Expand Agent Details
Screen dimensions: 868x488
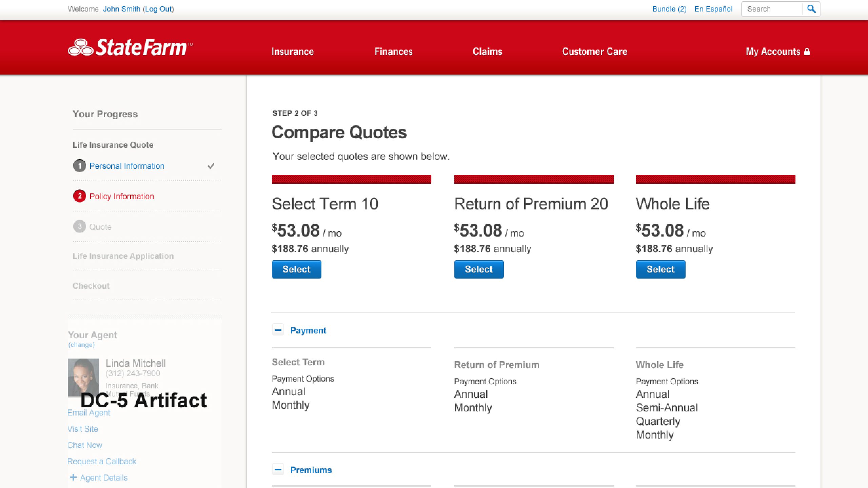coord(103,477)
